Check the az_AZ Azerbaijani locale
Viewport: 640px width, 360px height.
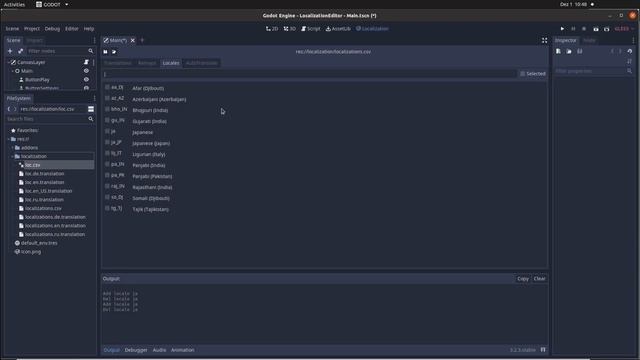click(107, 98)
